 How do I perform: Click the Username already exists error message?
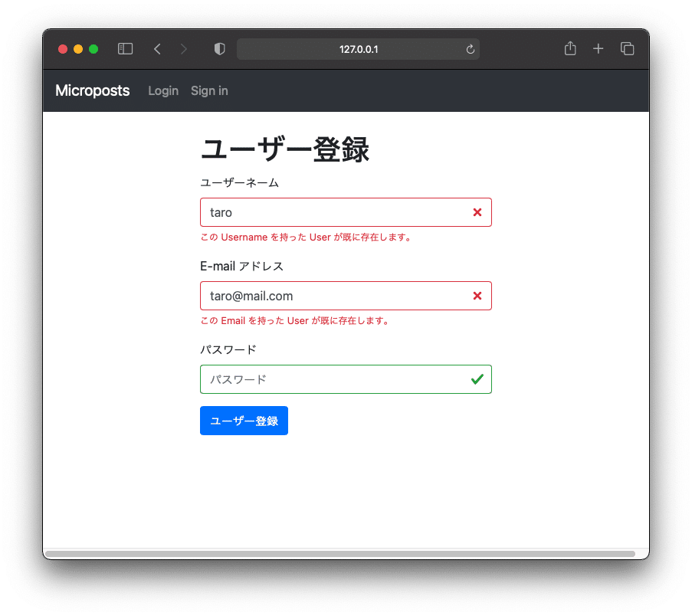[306, 238]
